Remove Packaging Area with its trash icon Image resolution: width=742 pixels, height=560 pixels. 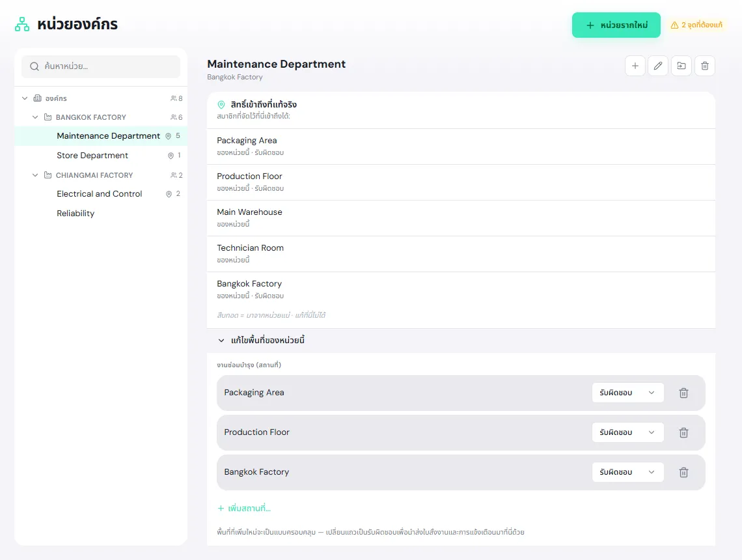pos(683,393)
